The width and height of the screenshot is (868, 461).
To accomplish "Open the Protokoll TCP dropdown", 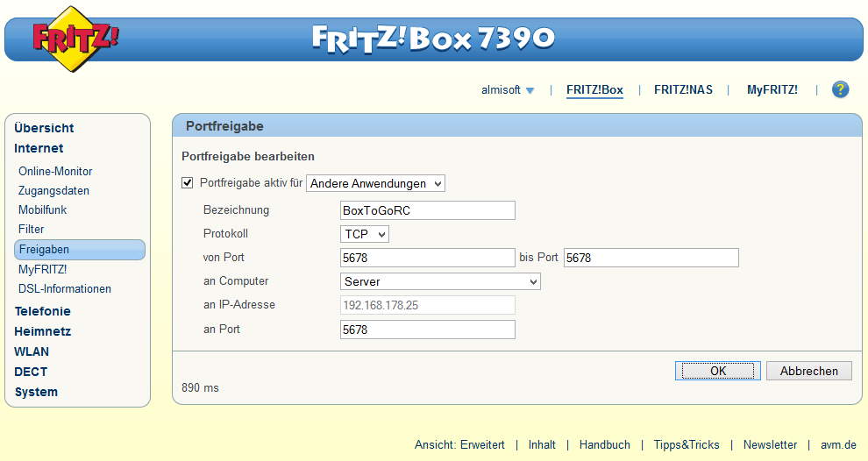I will tap(364, 234).
